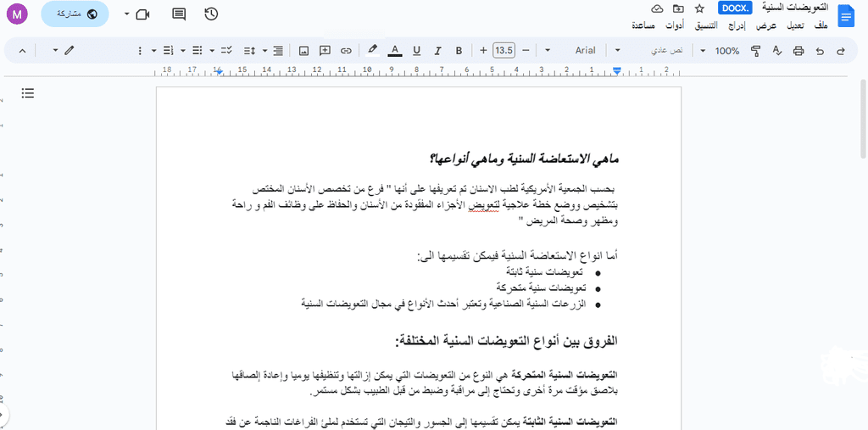Open the text color picker

pyautogui.click(x=394, y=51)
